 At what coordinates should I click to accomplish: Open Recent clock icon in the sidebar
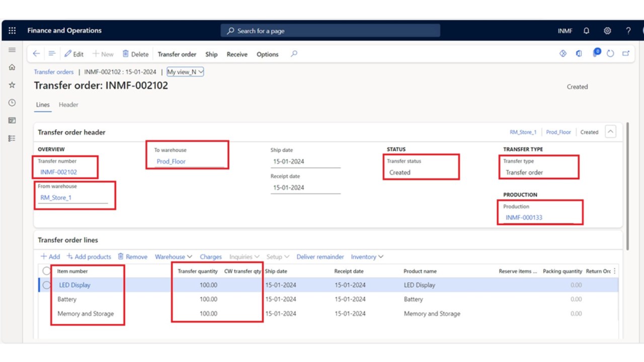click(12, 103)
